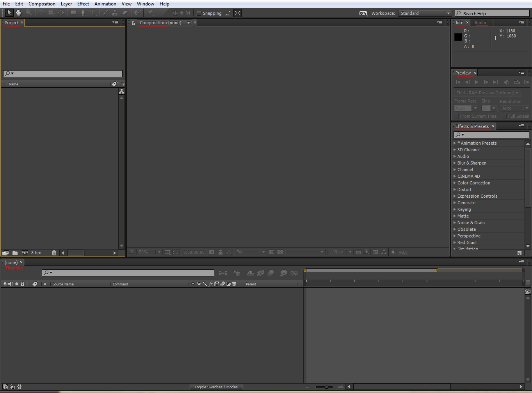This screenshot has width=532, height=393.
Task: Select the Selection arrow tool
Action: pyautogui.click(x=9, y=13)
